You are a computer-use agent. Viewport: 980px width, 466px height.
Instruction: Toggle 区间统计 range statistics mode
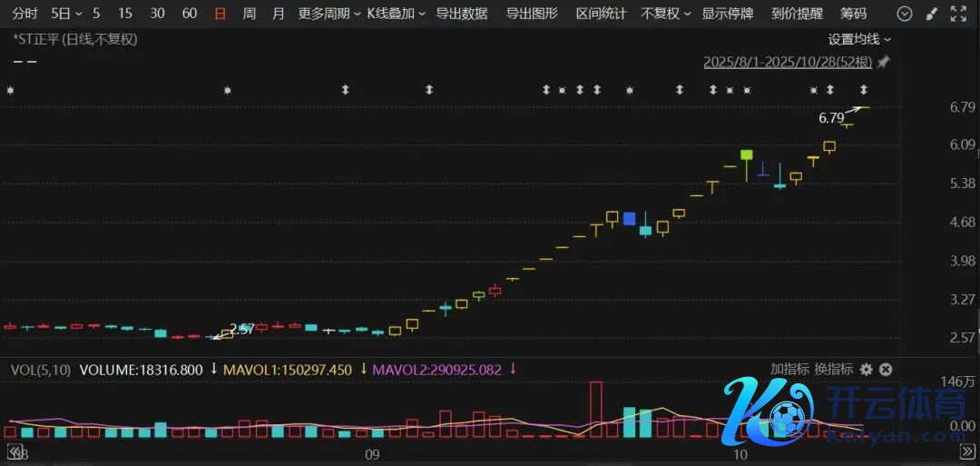[601, 14]
